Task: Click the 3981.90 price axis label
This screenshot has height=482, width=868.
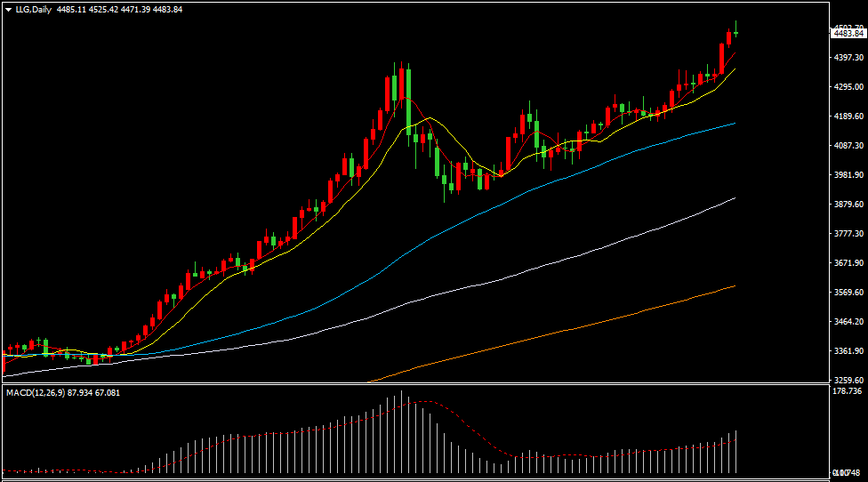Action: (848, 175)
